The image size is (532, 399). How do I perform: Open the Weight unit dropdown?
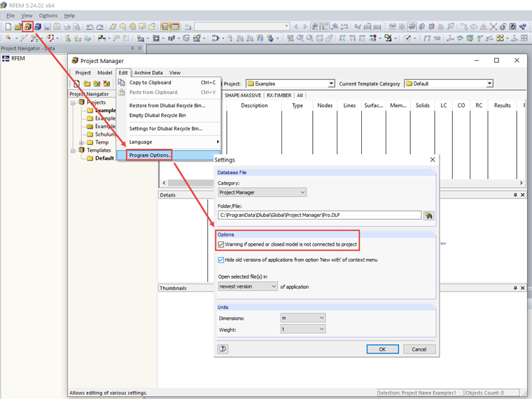(x=303, y=329)
